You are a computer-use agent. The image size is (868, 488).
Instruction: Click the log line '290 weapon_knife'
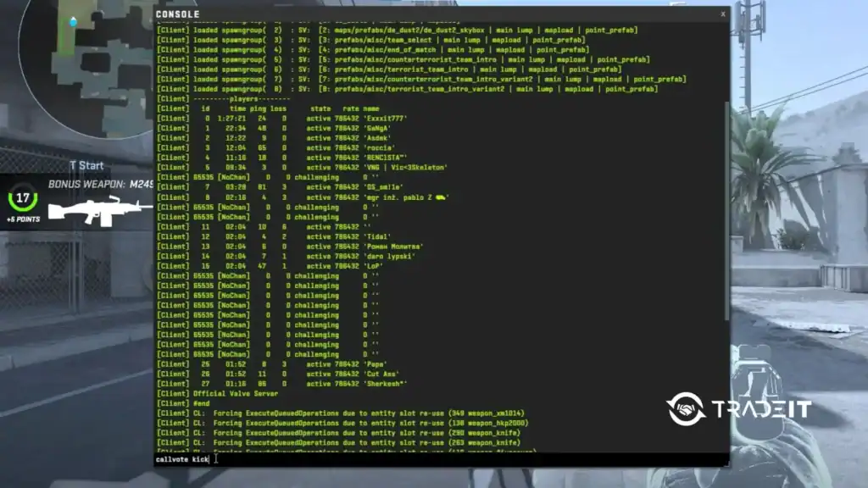[x=338, y=433]
